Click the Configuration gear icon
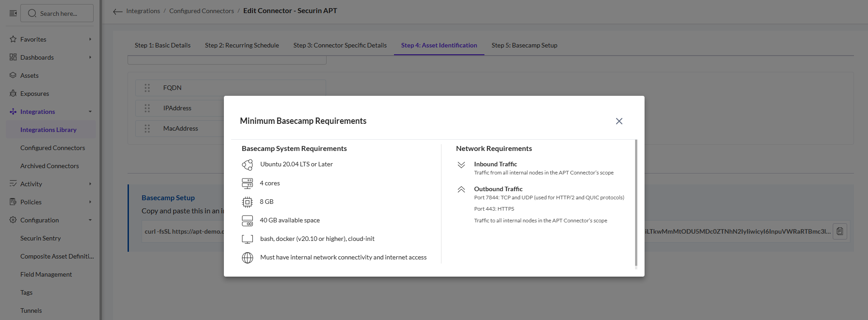Screen dimensions: 868x320 (x=13, y=220)
